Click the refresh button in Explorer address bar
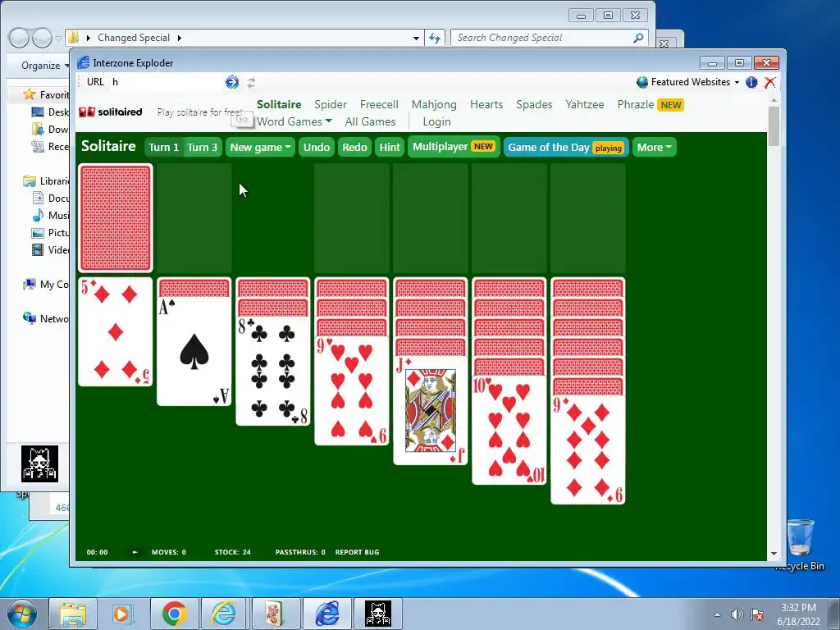The width and height of the screenshot is (840, 630). pyautogui.click(x=435, y=38)
